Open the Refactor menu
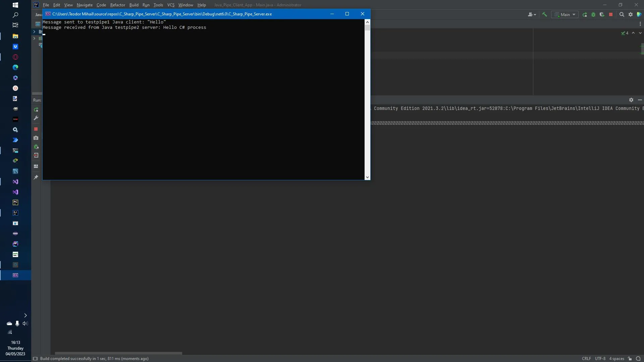 pos(117,5)
